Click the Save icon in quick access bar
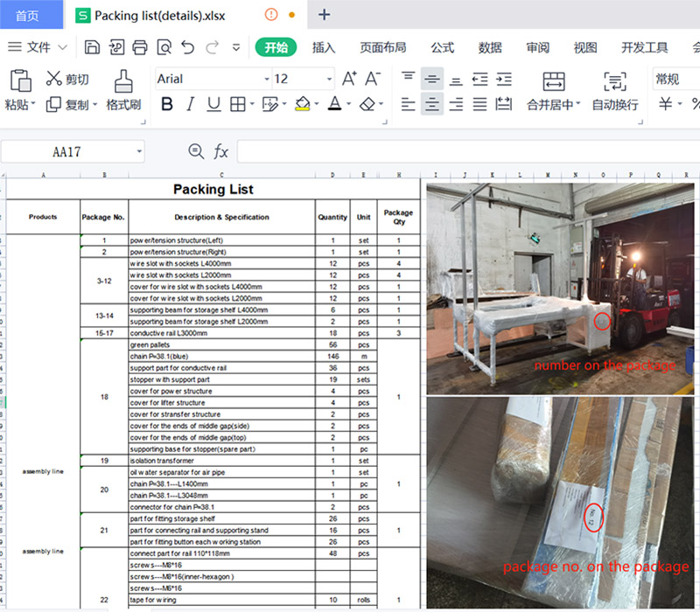 (93, 47)
